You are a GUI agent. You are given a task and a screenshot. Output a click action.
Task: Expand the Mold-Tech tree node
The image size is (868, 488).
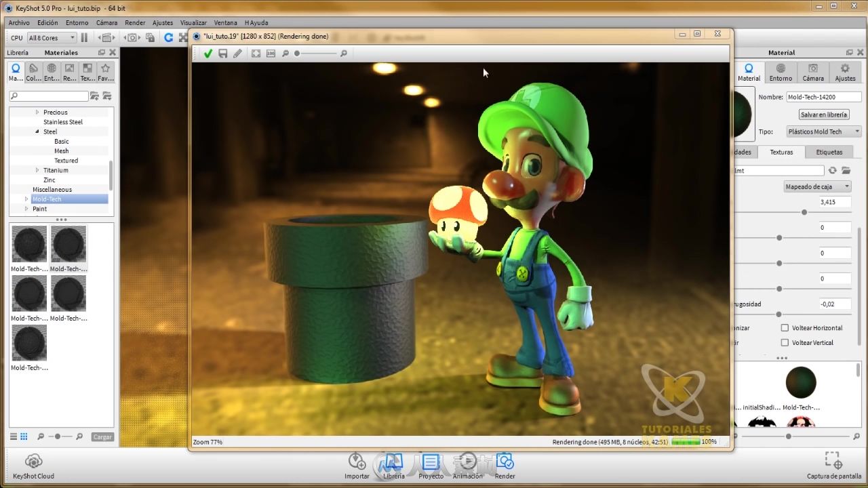(27, 199)
